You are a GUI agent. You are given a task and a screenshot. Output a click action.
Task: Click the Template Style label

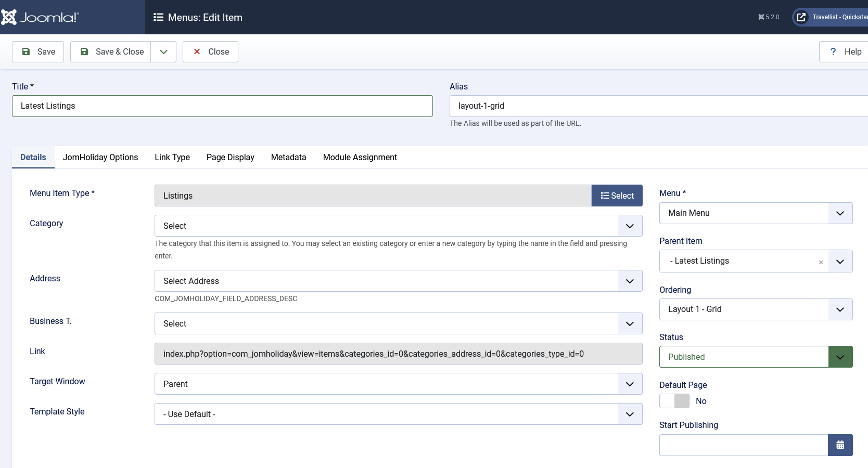pos(57,411)
